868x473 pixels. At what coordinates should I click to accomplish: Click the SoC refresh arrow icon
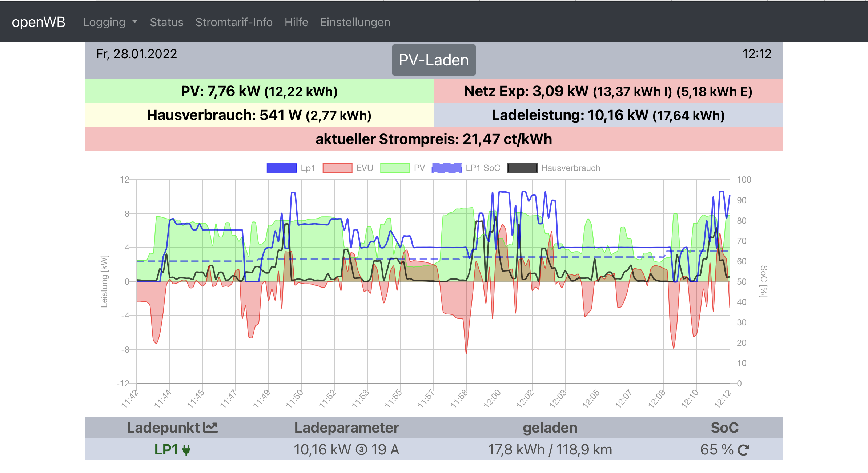(x=743, y=450)
